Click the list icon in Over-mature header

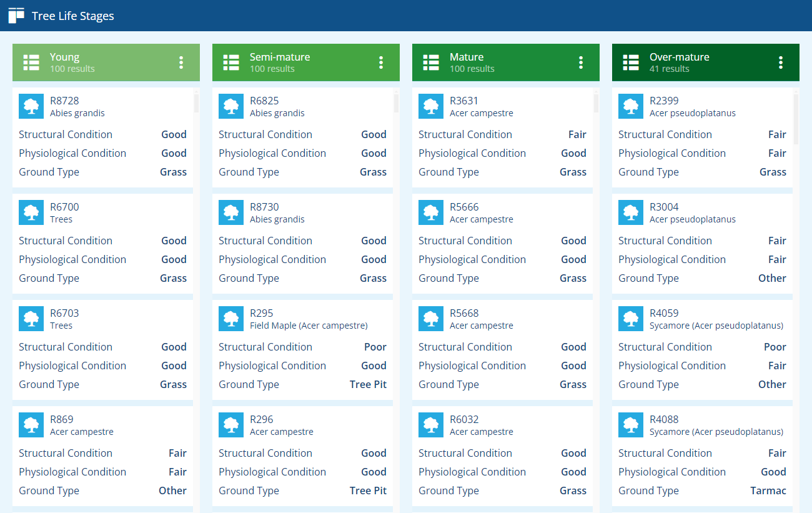(x=631, y=62)
